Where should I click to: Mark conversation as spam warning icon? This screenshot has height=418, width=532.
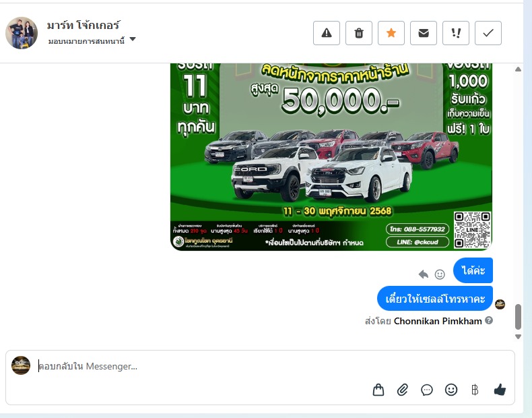pos(327,33)
